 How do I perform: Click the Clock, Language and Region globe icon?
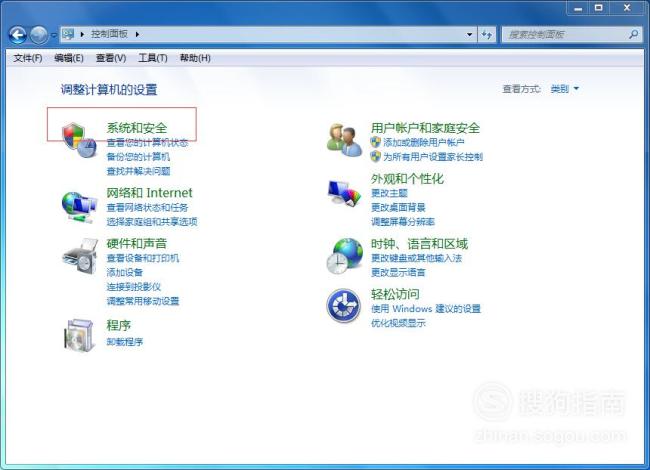344,256
